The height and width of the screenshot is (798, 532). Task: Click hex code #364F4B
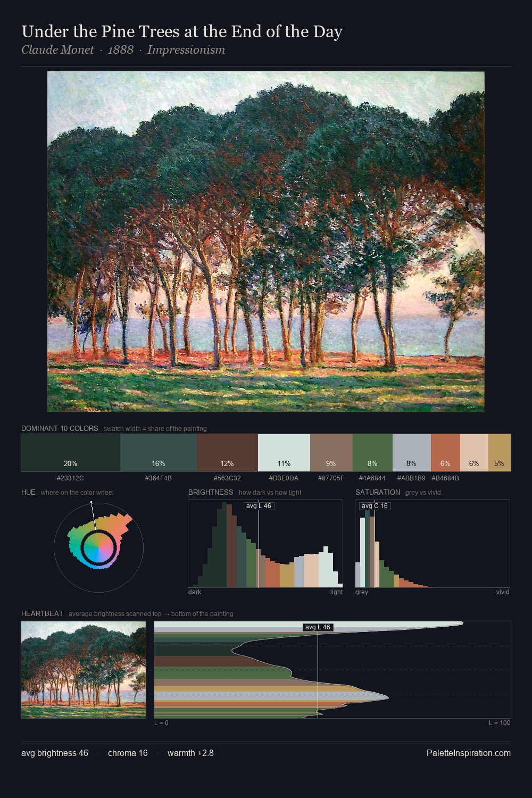159,478
